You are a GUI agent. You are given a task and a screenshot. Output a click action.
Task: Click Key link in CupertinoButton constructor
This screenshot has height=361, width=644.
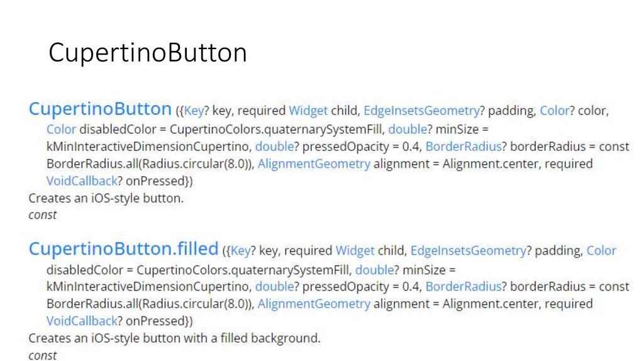click(x=194, y=111)
